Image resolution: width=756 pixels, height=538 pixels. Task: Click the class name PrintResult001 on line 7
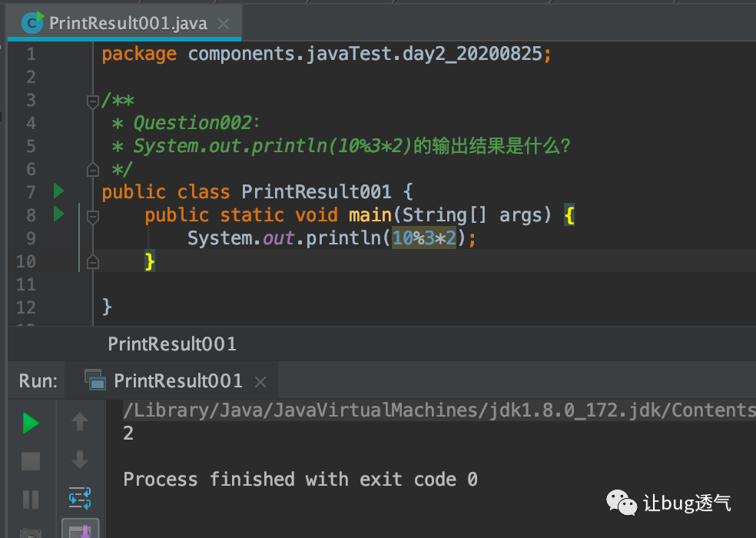tap(317, 191)
